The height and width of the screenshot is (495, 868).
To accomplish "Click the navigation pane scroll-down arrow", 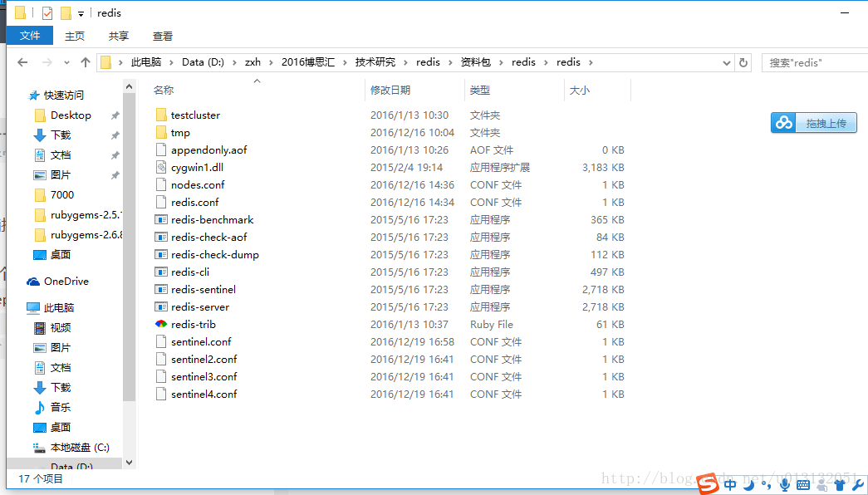I will 129,463.
